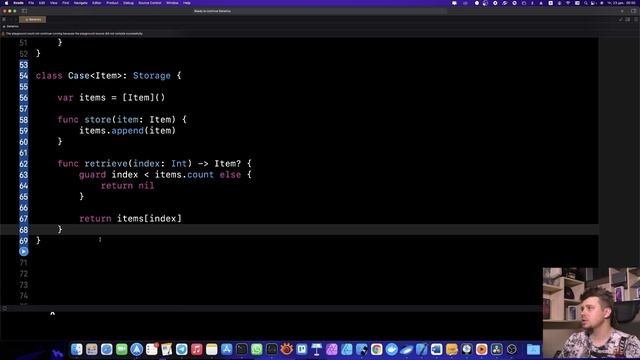Select the Generics playground tab
The height and width of the screenshot is (360, 640).
tap(33, 20)
